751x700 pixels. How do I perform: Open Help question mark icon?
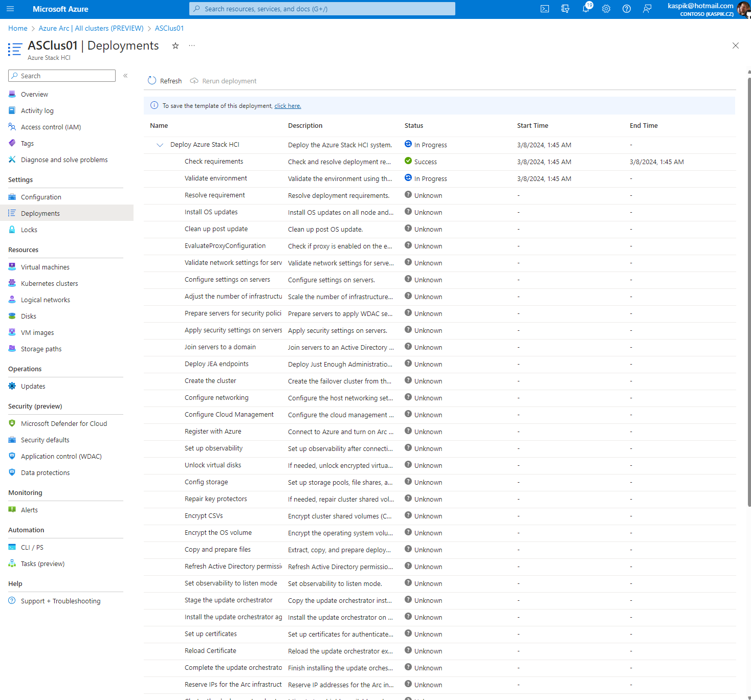coord(627,9)
